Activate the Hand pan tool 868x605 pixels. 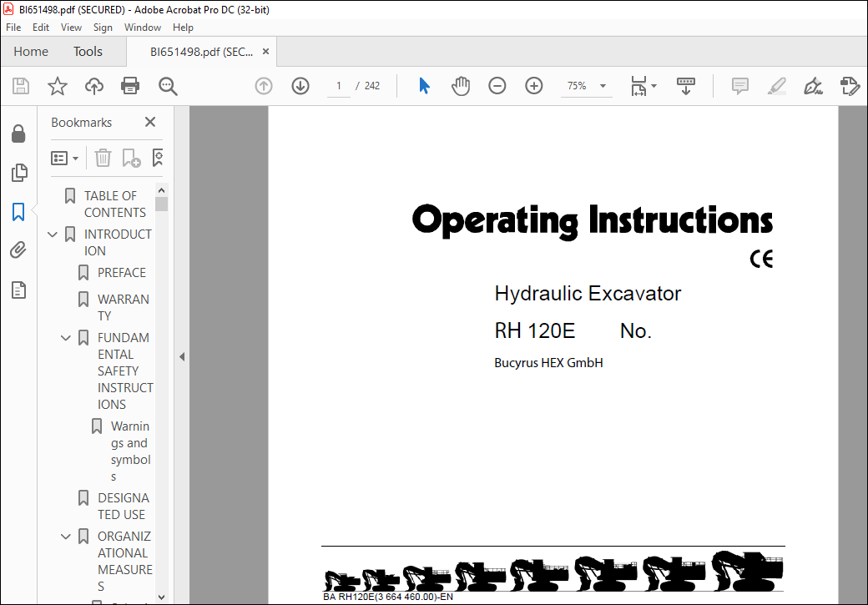pyautogui.click(x=461, y=86)
